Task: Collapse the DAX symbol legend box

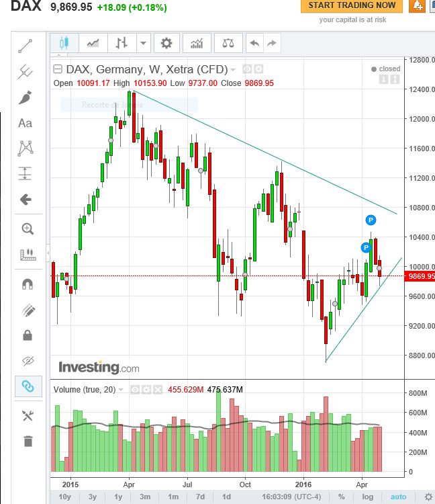Action: coord(58,69)
